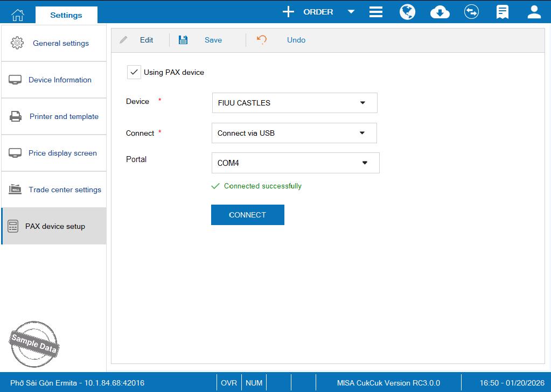Open the bookmark notes icon
This screenshot has width=551, height=392.
pyautogui.click(x=503, y=12)
